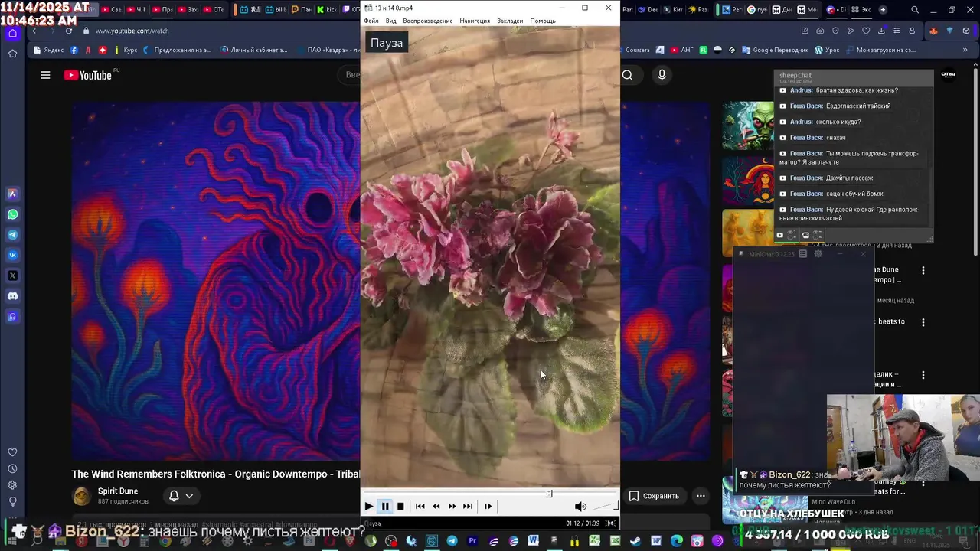Skip to next track in player

(x=467, y=507)
